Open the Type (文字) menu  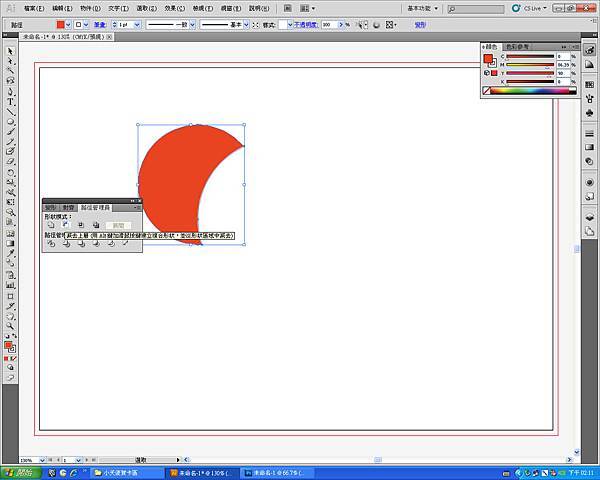coord(119,8)
